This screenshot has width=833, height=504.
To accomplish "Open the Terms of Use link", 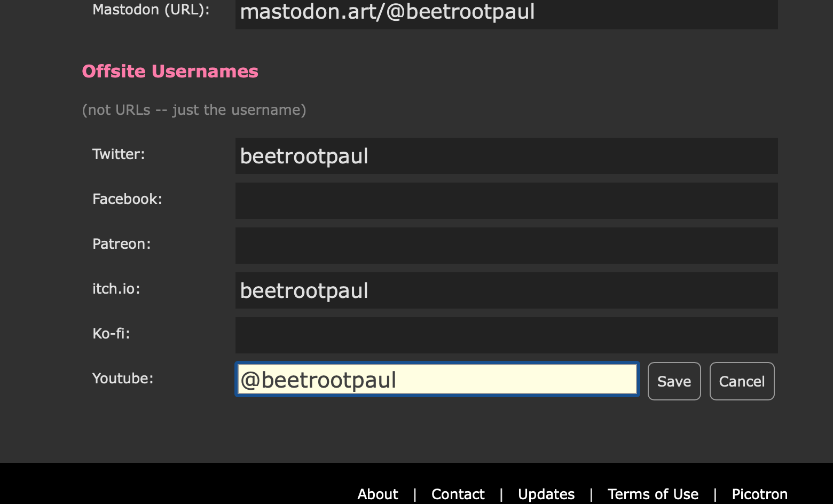I will coord(653,494).
